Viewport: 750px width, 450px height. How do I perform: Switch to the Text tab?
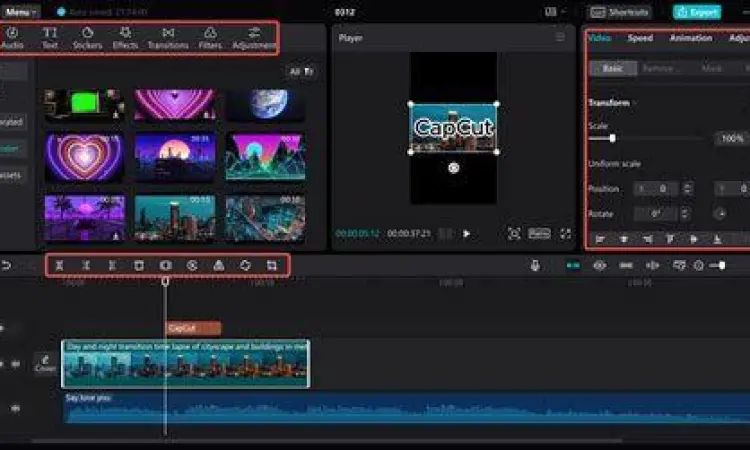pyautogui.click(x=50, y=38)
